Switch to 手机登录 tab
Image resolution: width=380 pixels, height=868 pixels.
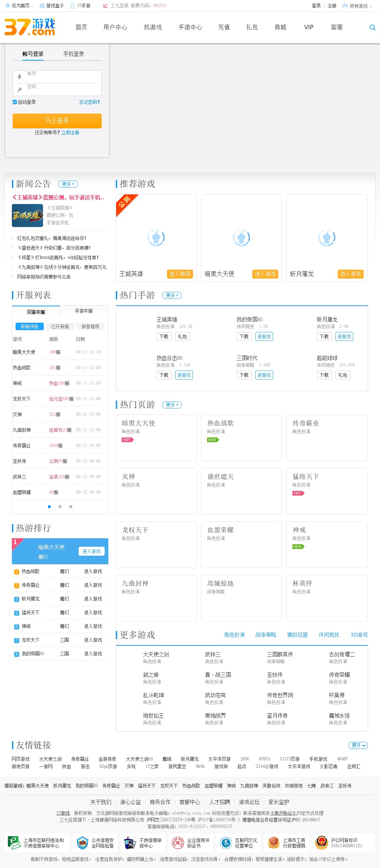coord(73,54)
